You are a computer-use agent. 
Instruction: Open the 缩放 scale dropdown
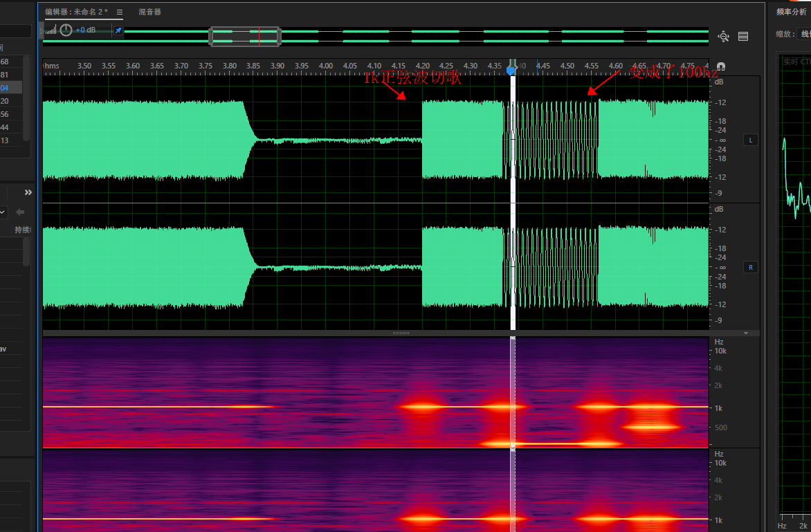coord(804,34)
